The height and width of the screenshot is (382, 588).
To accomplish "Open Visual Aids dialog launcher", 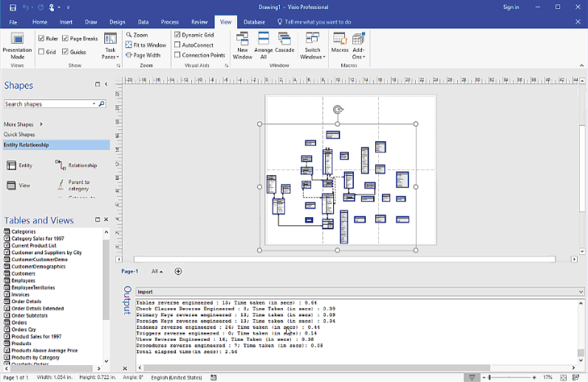I will pyautogui.click(x=227, y=66).
